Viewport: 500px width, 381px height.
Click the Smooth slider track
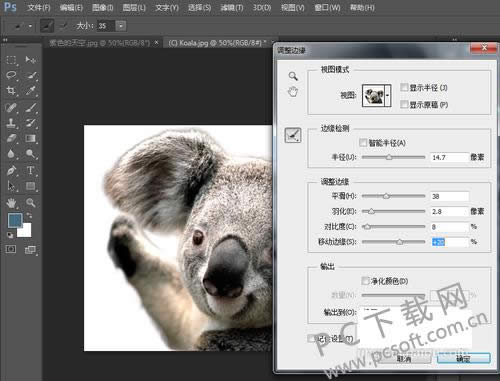393,196
